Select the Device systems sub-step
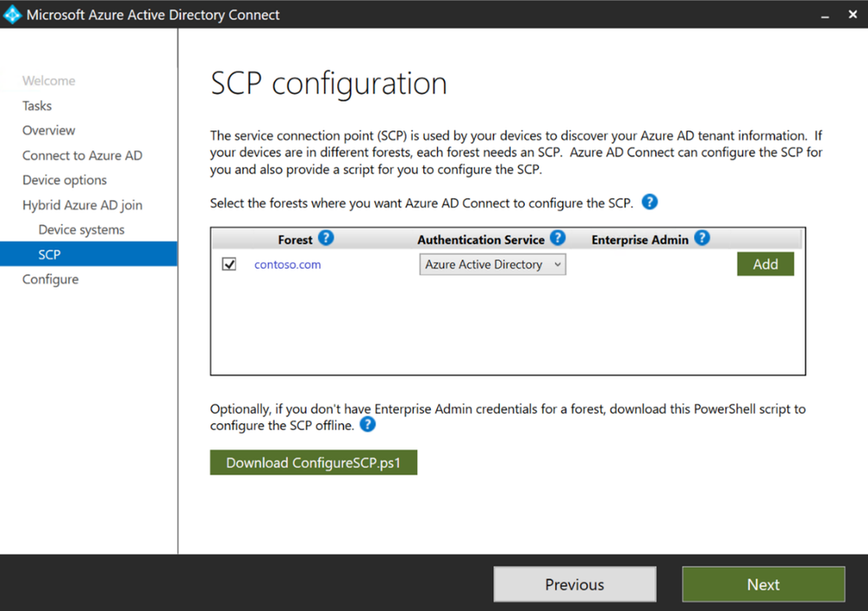Image resolution: width=868 pixels, height=611 pixels. [82, 229]
